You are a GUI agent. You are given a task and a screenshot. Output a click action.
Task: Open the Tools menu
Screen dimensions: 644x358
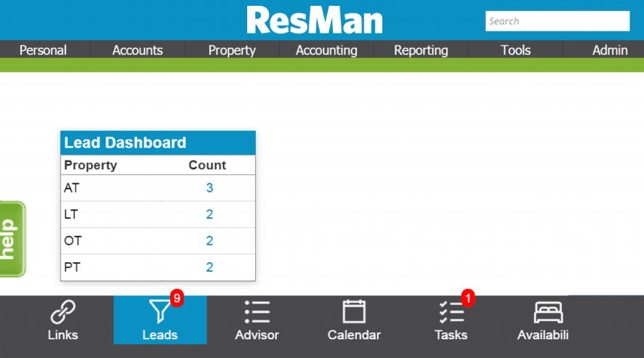coord(515,50)
